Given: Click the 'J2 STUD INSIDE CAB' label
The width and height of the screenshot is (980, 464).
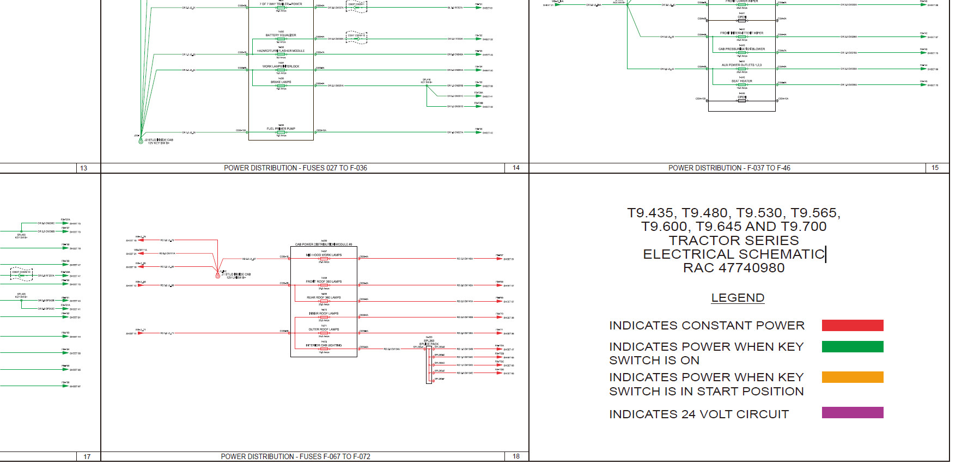Looking at the screenshot, I should pyautogui.click(x=159, y=140).
